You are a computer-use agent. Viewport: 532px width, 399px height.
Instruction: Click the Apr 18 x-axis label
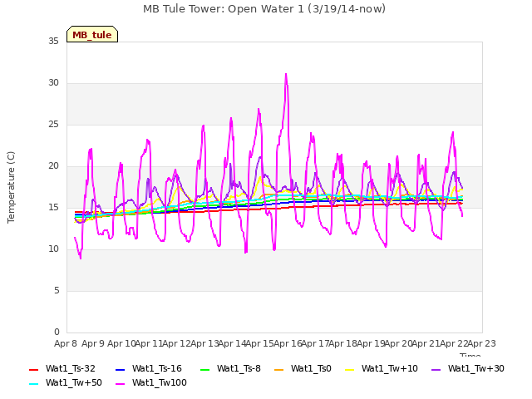[343, 343]
